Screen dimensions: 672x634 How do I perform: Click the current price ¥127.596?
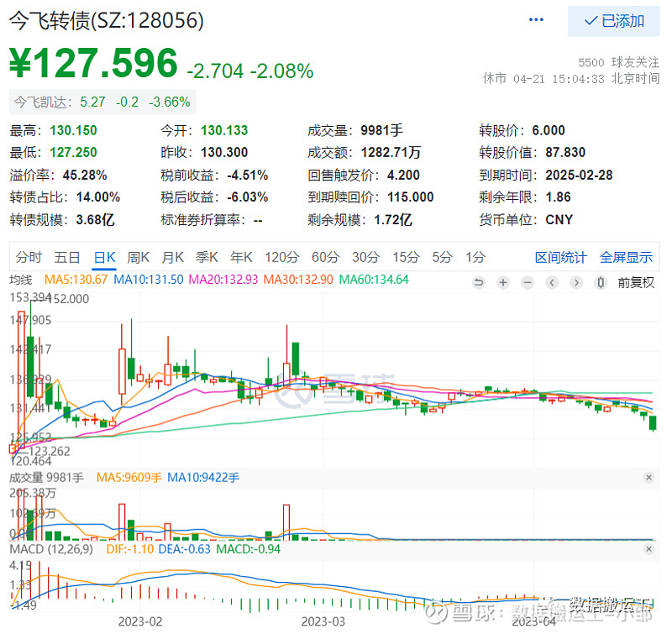pyautogui.click(x=93, y=63)
